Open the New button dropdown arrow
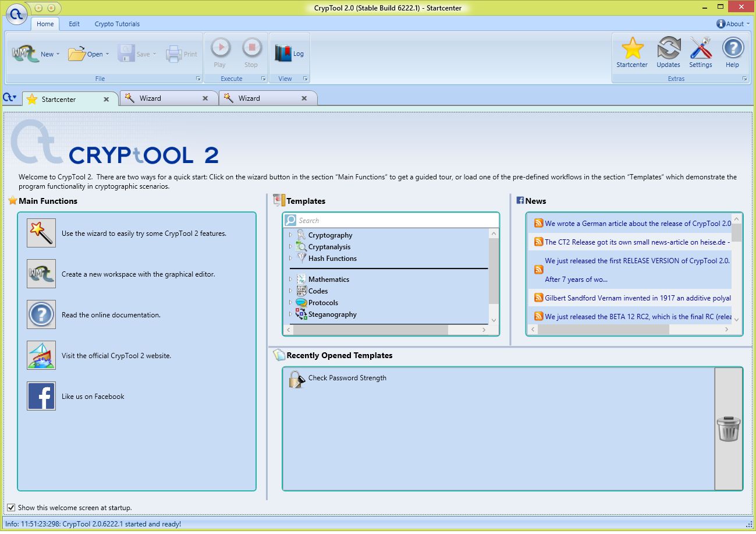 click(x=58, y=54)
